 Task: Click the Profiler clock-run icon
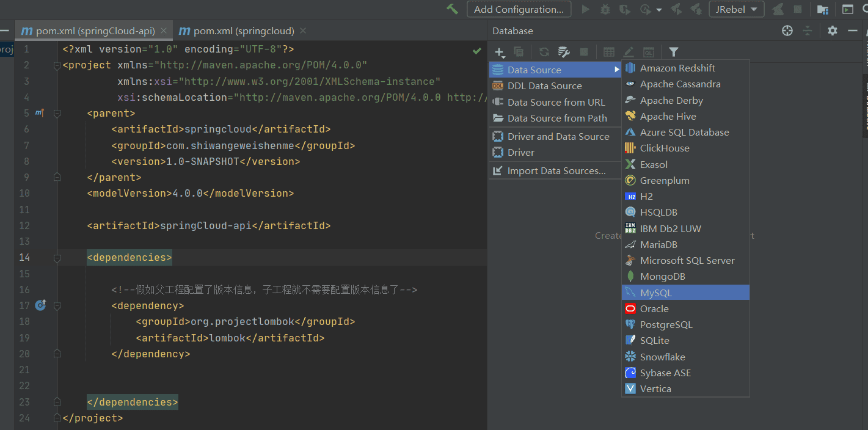[x=646, y=9]
